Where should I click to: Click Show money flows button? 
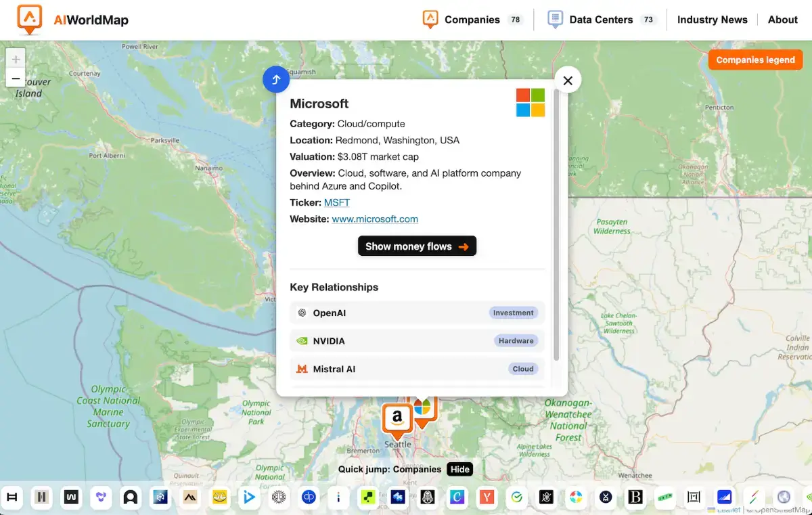click(x=417, y=246)
